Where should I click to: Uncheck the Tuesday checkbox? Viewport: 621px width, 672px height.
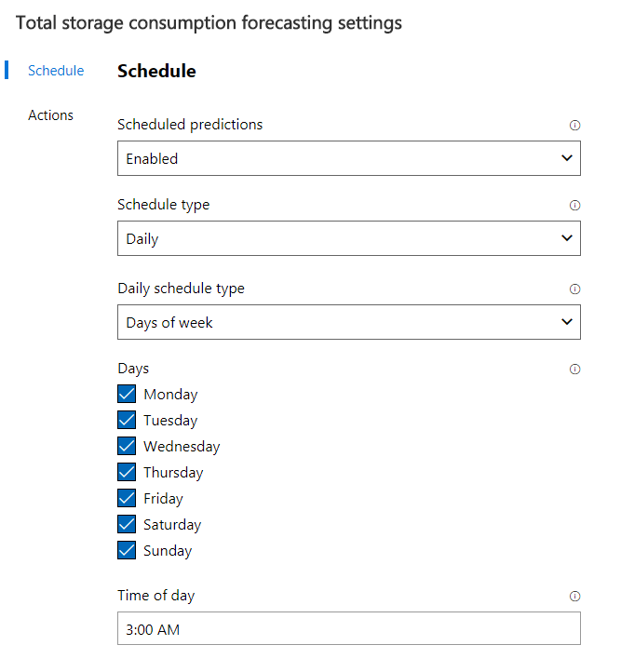128,420
